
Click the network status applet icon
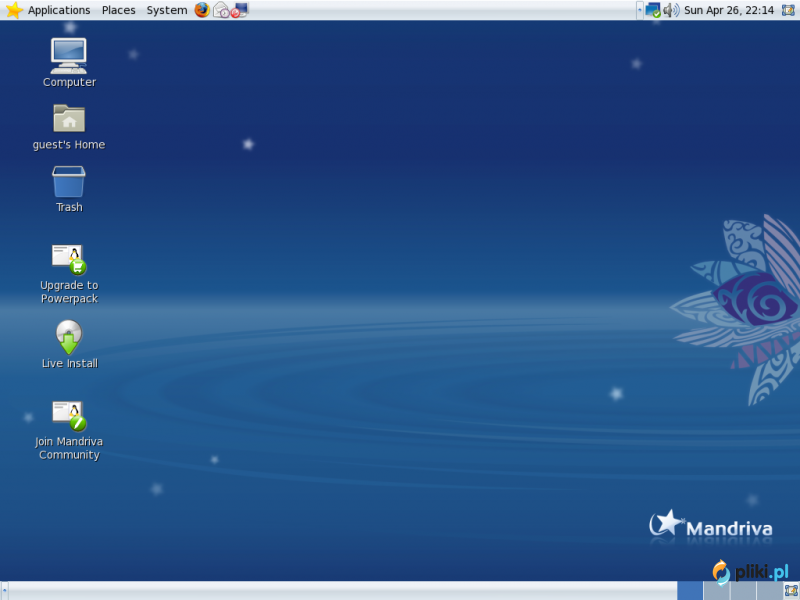(653, 10)
